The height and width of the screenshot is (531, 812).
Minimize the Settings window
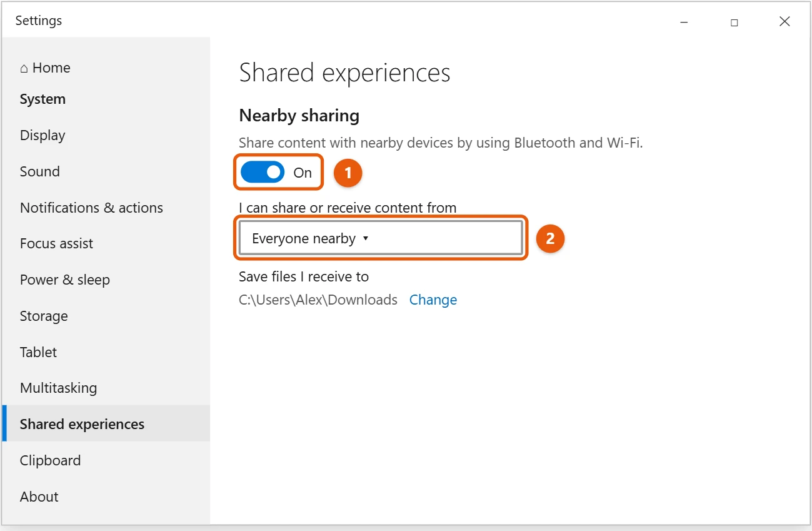[x=684, y=22]
